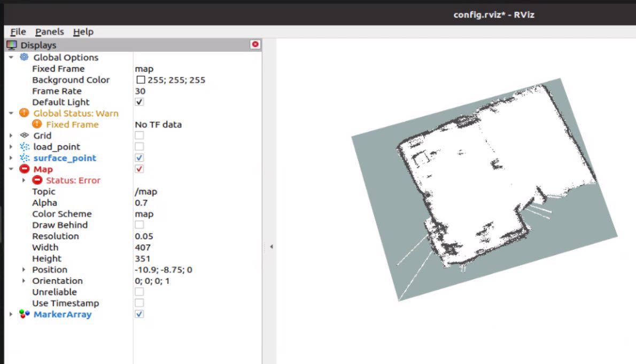636x364 pixels.
Task: Select the No TF data status text
Action: click(158, 124)
